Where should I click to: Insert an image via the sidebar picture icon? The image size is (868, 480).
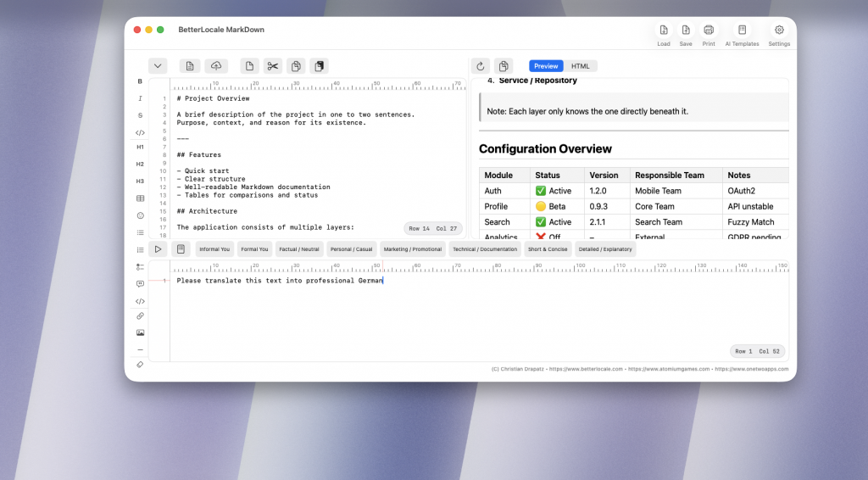click(140, 332)
